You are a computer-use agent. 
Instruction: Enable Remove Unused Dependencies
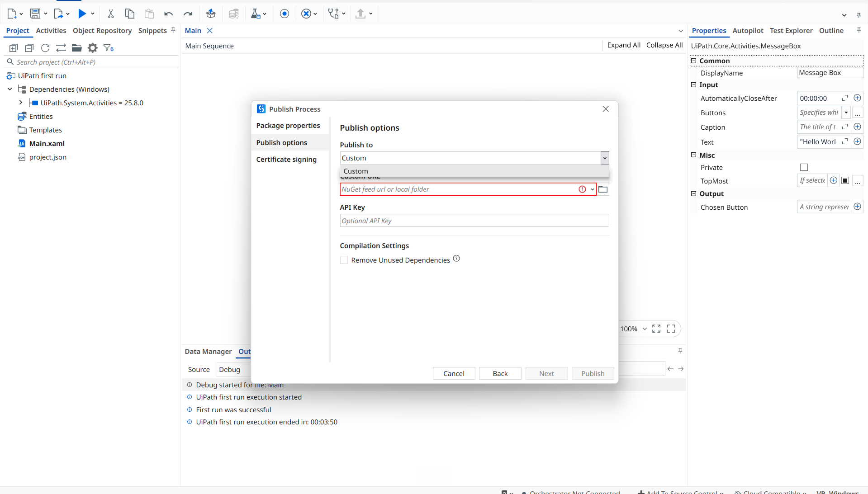344,260
